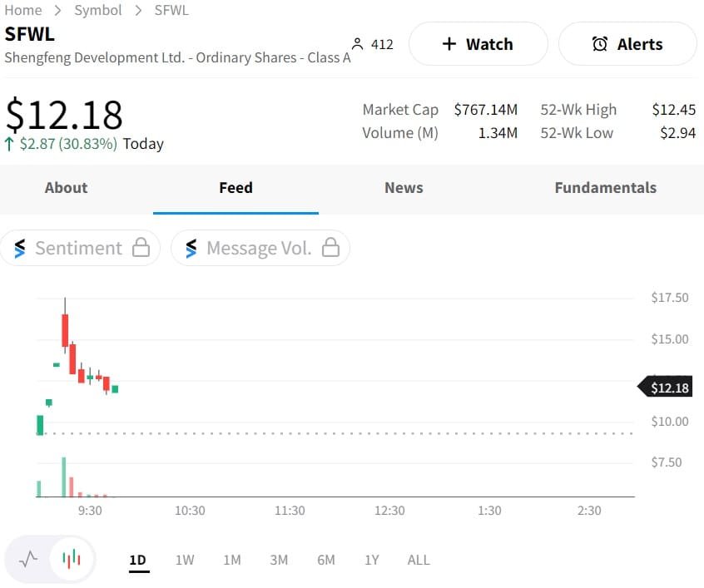Screen dimensions: 704x588
Task: Set chart range to 1W
Action: pyautogui.click(x=185, y=560)
